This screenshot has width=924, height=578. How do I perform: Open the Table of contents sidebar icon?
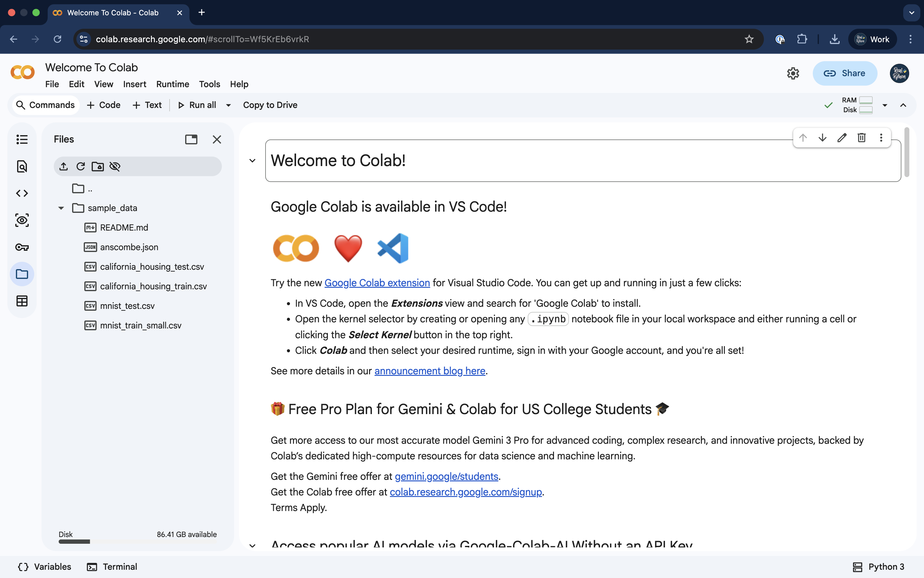pyautogui.click(x=22, y=139)
